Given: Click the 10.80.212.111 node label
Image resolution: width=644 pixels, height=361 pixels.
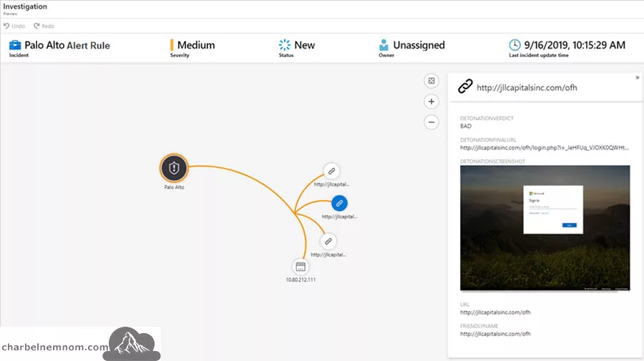Looking at the screenshot, I should point(301,280).
